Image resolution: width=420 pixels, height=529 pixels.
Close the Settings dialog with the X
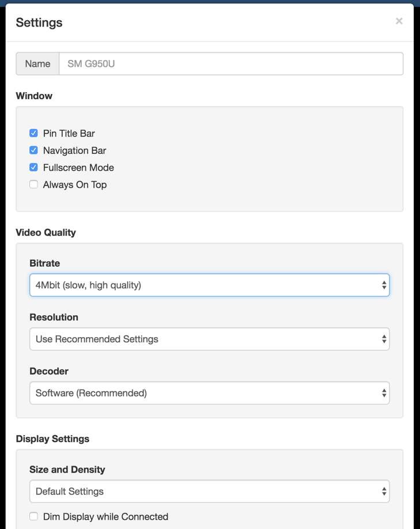click(x=399, y=21)
